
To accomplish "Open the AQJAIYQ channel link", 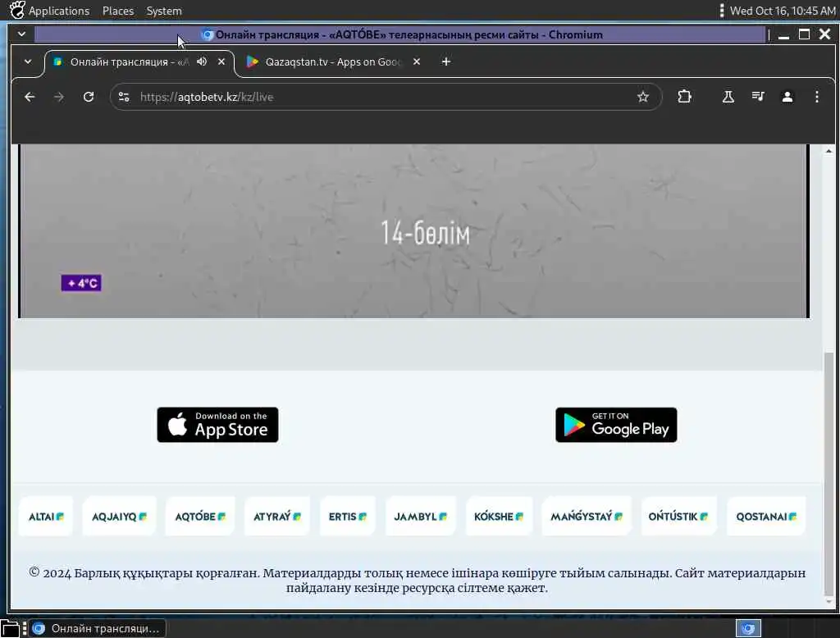I will click(x=120, y=517).
